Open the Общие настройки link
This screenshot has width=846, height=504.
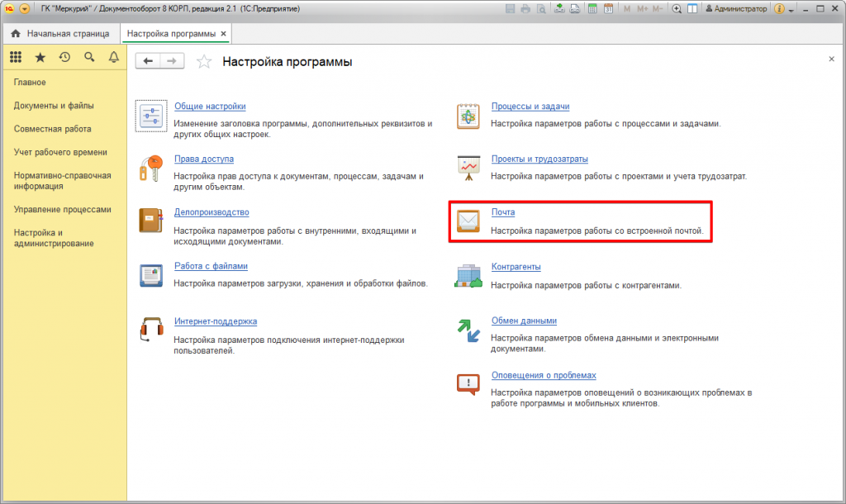pyautogui.click(x=210, y=107)
